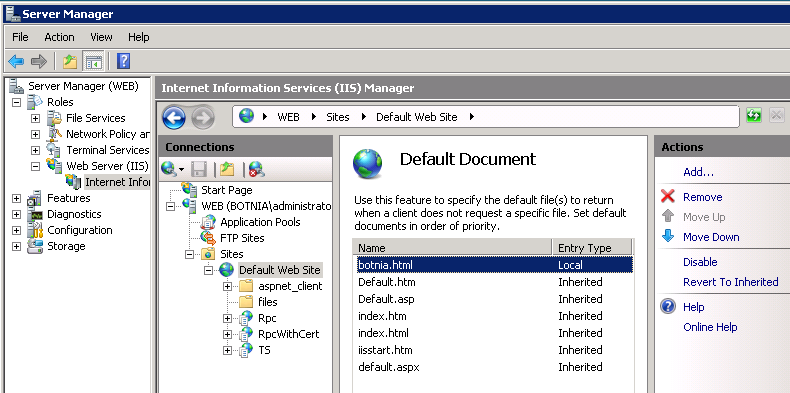
Task: Click the IIS Manager round back button
Action: point(174,118)
